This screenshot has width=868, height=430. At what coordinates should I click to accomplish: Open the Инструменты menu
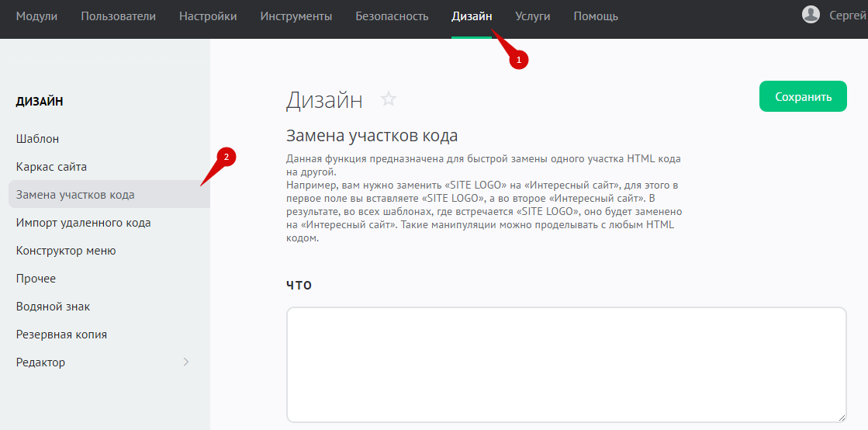296,16
